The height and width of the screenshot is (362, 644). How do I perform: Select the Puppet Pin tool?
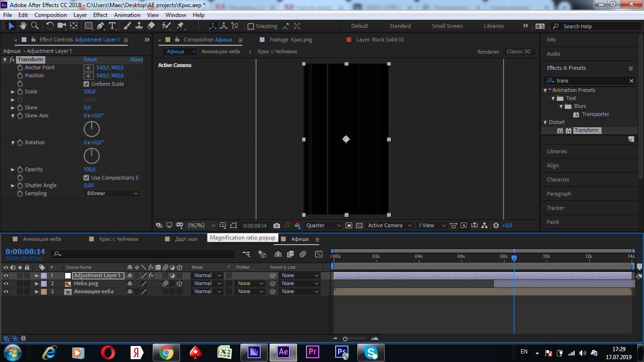181,26
